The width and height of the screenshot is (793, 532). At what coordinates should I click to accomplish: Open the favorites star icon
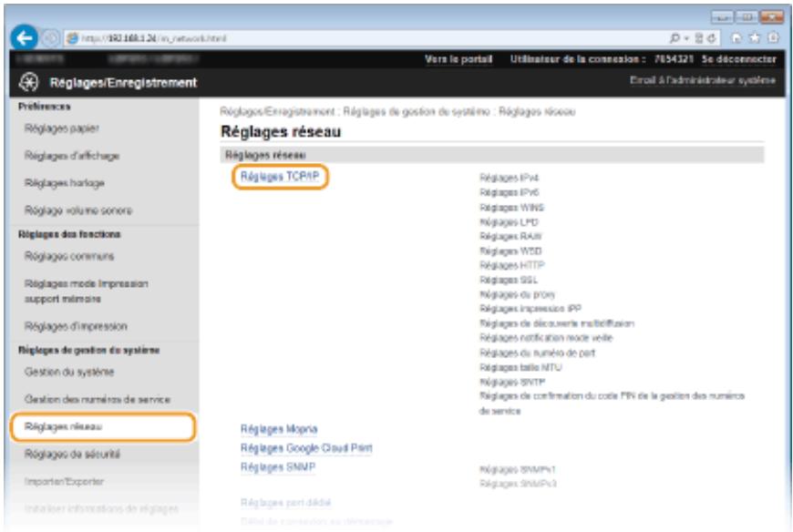755,38
